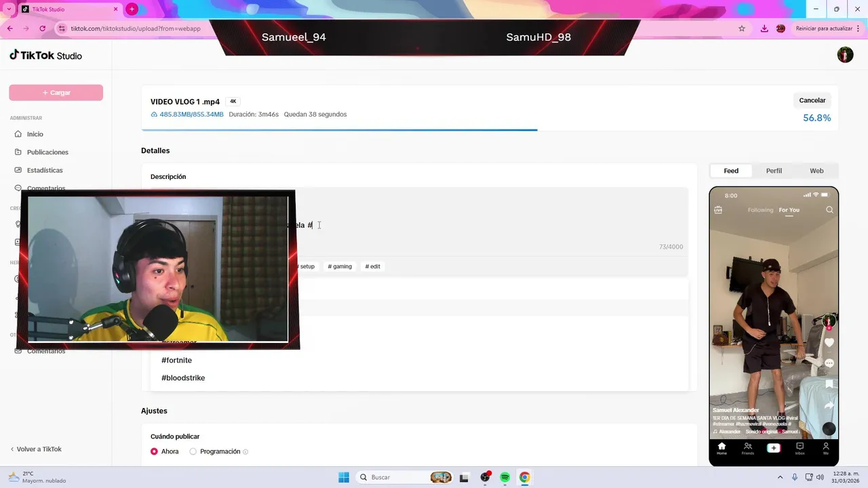Screen dimensions: 868x488
Task: Open Task View on the taskbar
Action: coord(464,477)
